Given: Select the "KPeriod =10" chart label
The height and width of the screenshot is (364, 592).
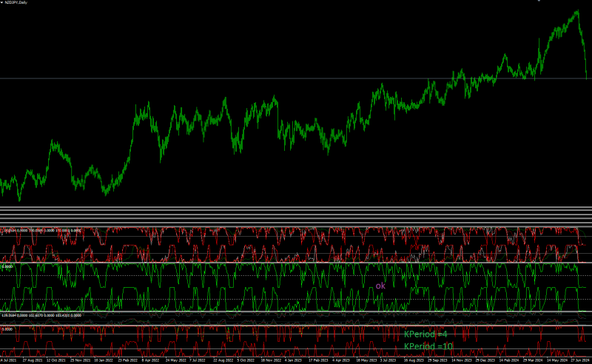Looking at the screenshot, I should pyautogui.click(x=428, y=346).
